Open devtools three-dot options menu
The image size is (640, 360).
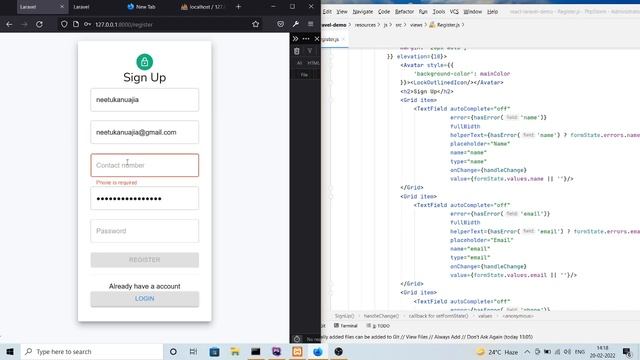pyautogui.click(x=306, y=39)
